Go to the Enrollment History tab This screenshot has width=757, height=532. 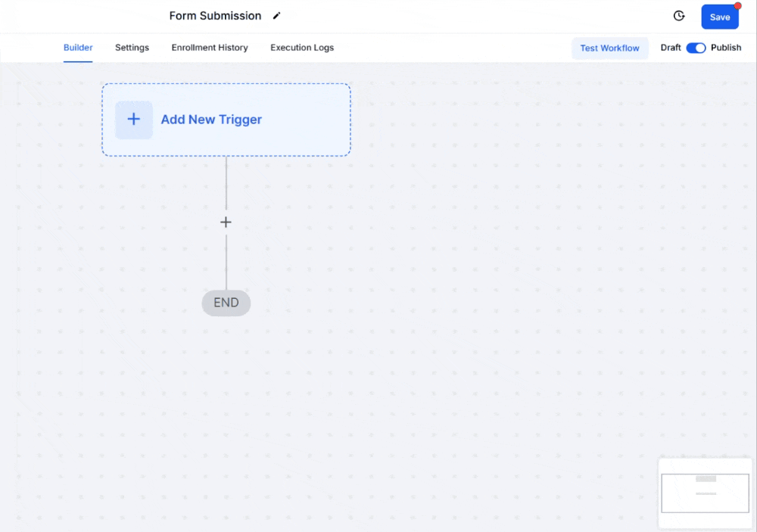coord(210,48)
